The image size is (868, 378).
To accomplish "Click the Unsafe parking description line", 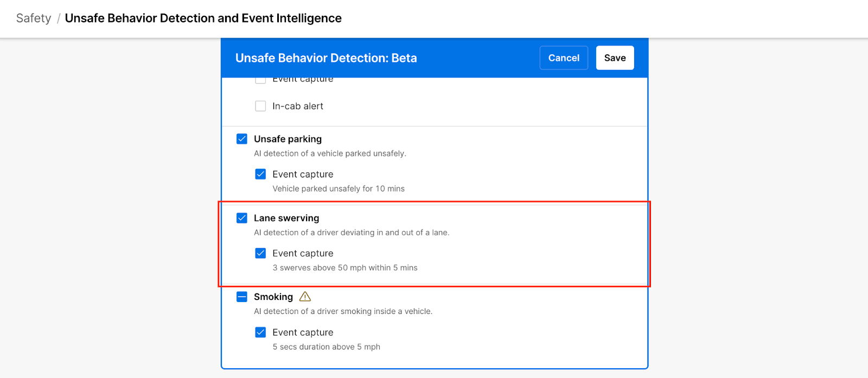I will (x=330, y=153).
